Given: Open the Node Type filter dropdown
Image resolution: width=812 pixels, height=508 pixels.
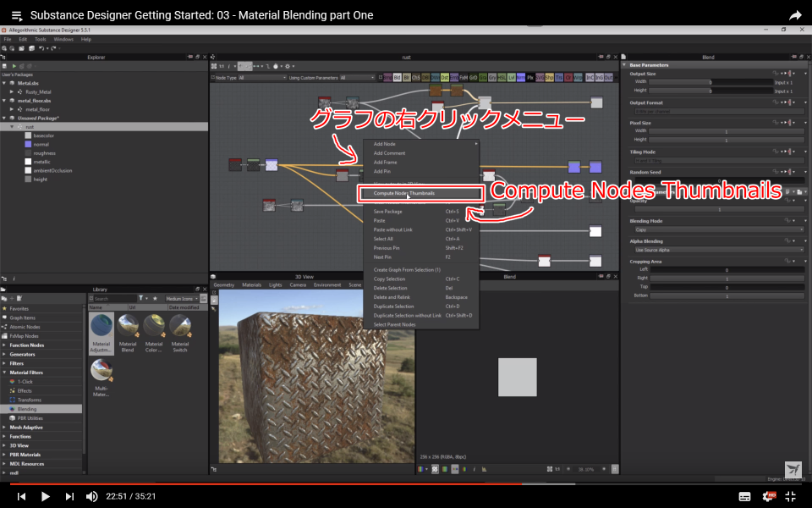Looking at the screenshot, I should coord(262,78).
